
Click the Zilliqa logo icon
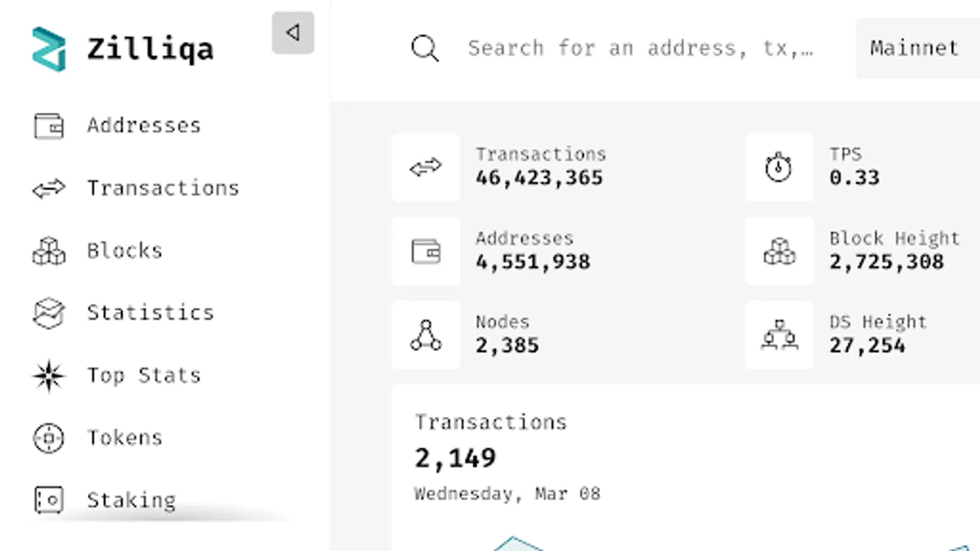coord(49,49)
